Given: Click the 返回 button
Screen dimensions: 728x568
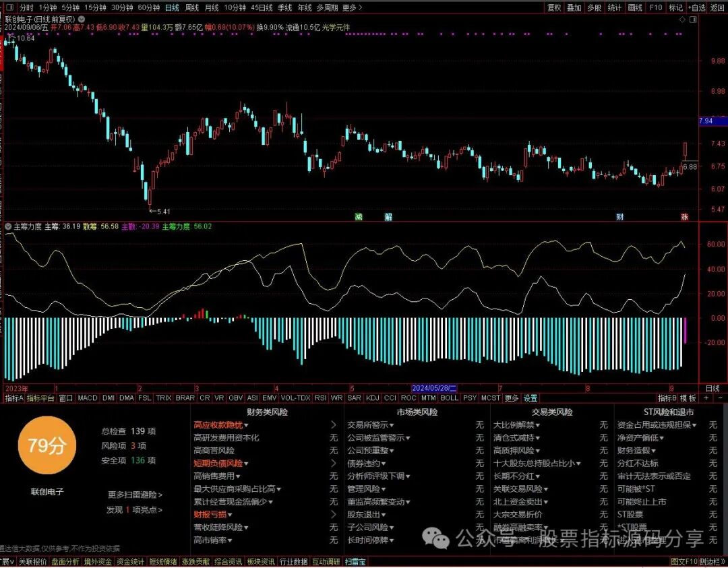Looking at the screenshot, I should (717, 7).
